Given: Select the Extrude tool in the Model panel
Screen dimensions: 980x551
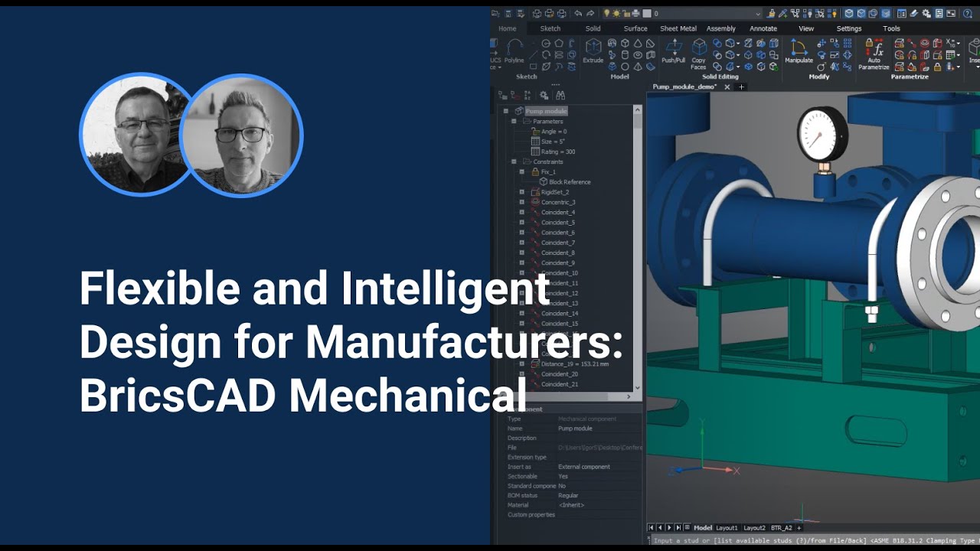Looking at the screenshot, I should 593,50.
